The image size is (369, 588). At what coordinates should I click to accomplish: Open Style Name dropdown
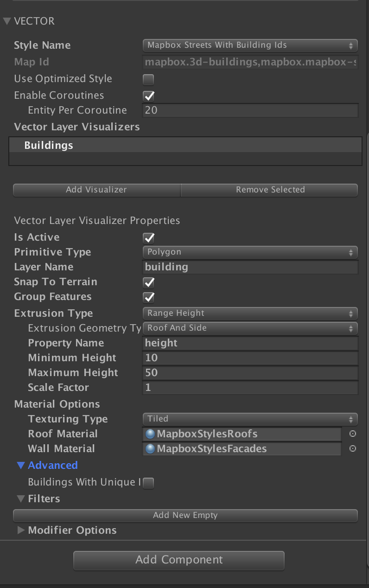(x=250, y=45)
